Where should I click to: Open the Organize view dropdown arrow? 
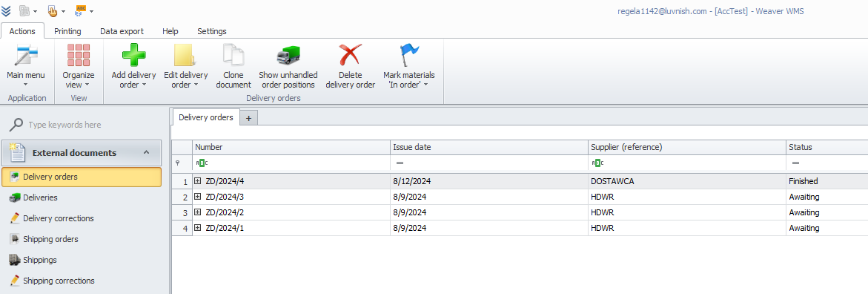point(87,85)
